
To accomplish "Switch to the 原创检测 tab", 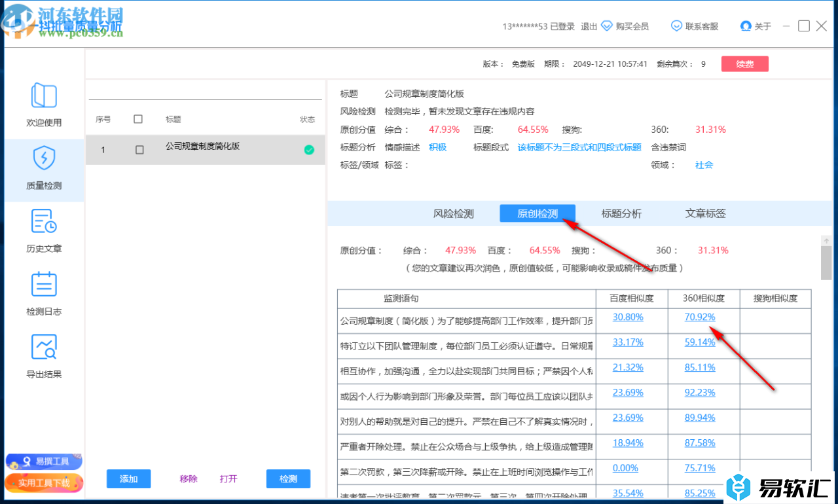I will pyautogui.click(x=537, y=213).
